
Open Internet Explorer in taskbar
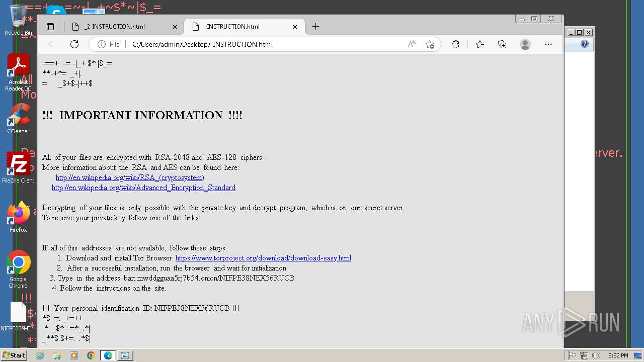pos(40,355)
